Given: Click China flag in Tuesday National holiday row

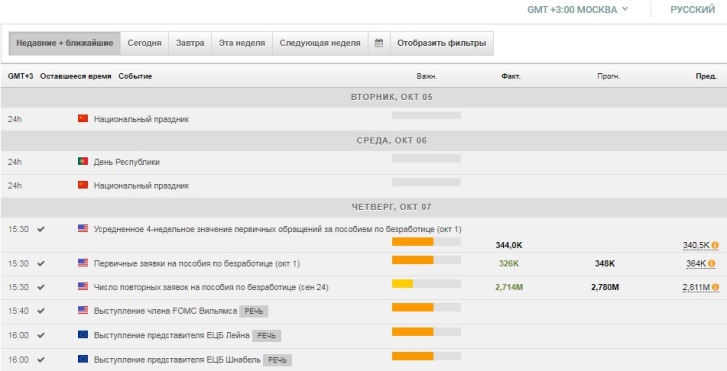Looking at the screenshot, I should click(83, 119).
